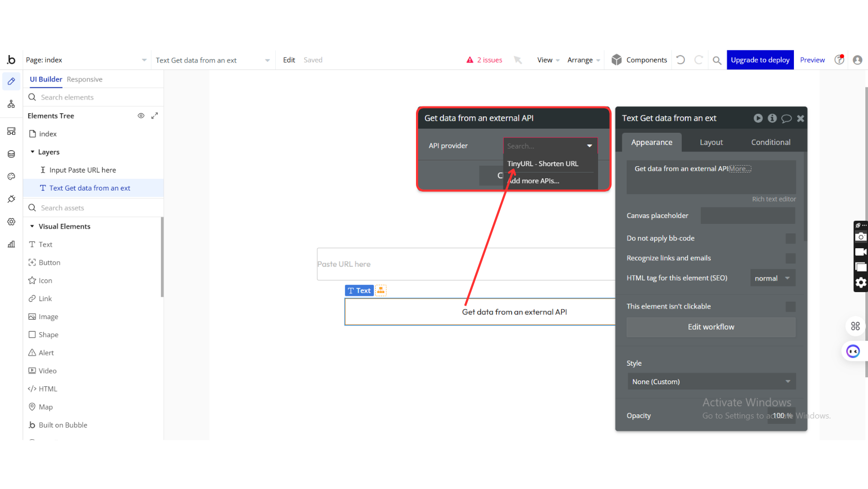Open the Styles tab palette icon
Viewport: 868px width, 489px height.
(11, 176)
